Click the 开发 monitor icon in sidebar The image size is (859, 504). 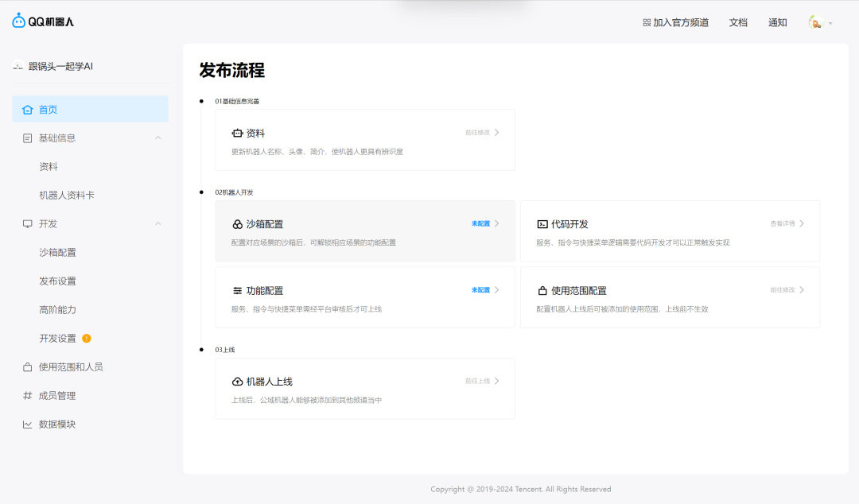[x=26, y=223]
